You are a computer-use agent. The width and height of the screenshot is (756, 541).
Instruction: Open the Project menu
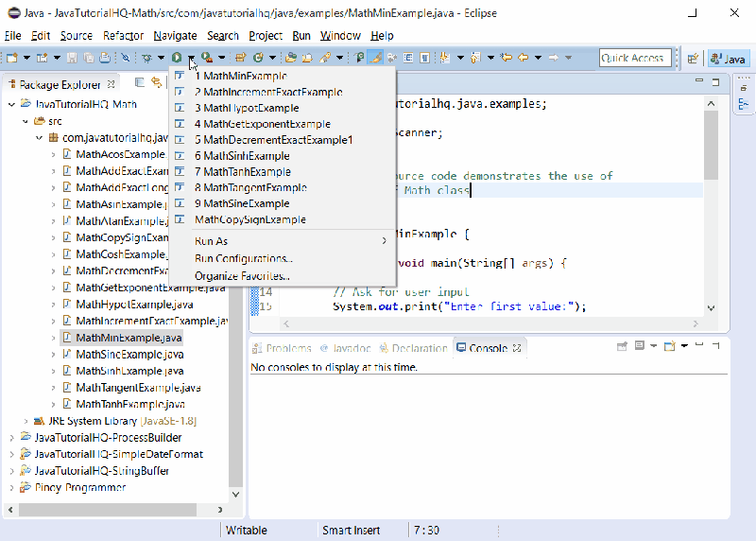[x=266, y=36]
